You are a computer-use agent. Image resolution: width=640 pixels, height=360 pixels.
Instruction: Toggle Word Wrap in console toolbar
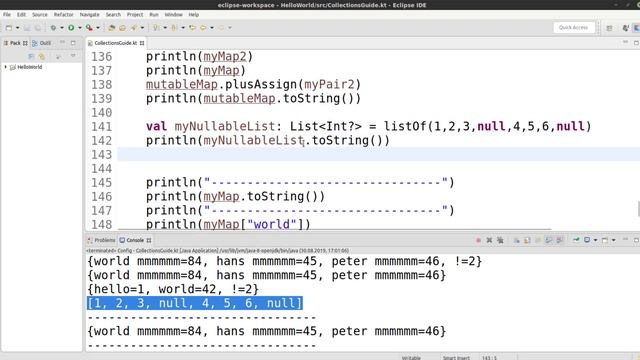click(x=538, y=240)
